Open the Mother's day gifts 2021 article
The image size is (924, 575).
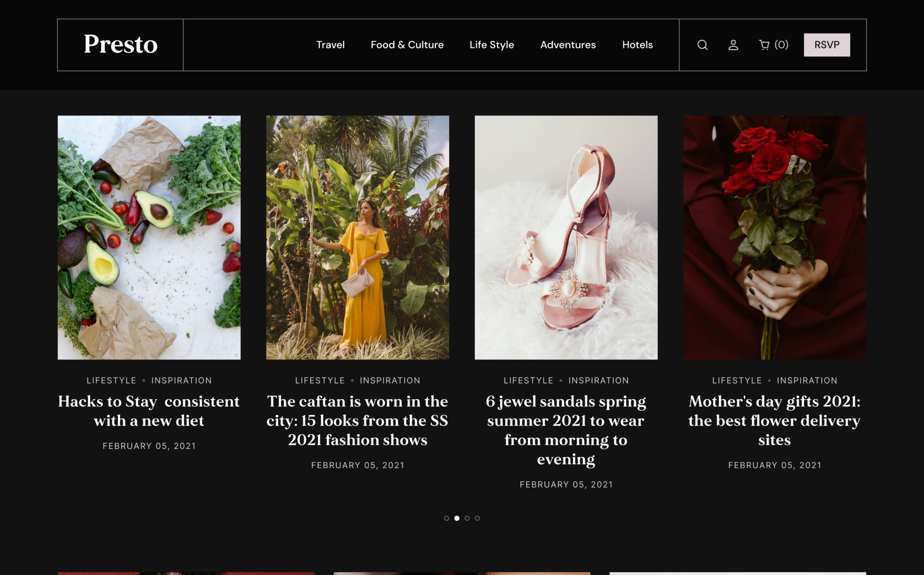click(x=774, y=420)
